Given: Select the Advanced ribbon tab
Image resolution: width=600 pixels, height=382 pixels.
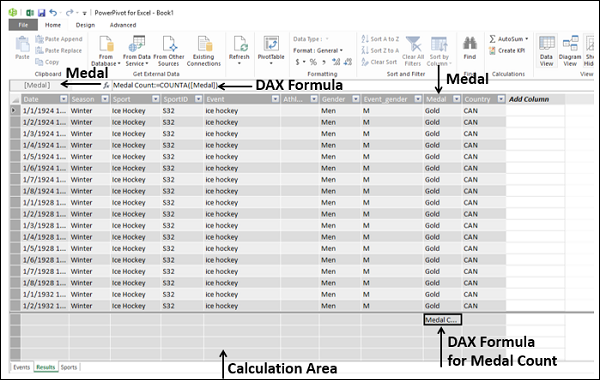Looking at the screenshot, I should [x=123, y=25].
